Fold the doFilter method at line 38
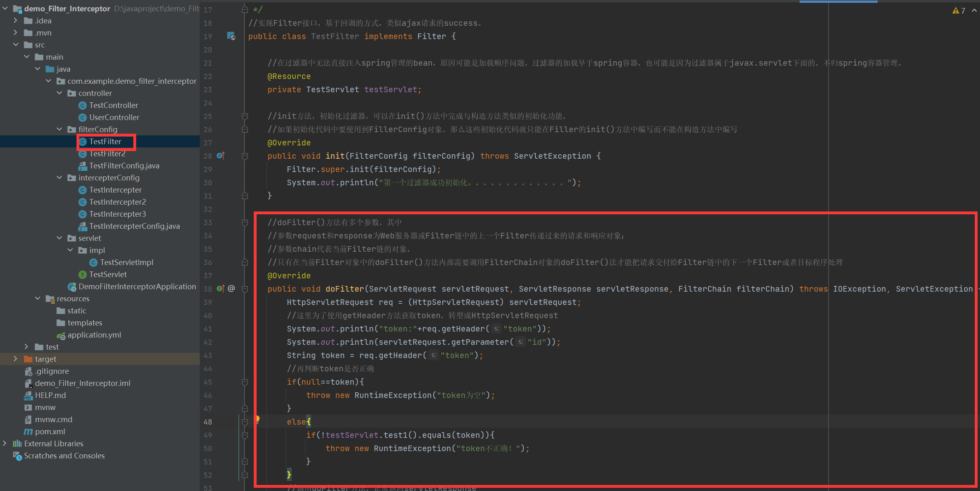This screenshot has height=491, width=980. coord(244,289)
